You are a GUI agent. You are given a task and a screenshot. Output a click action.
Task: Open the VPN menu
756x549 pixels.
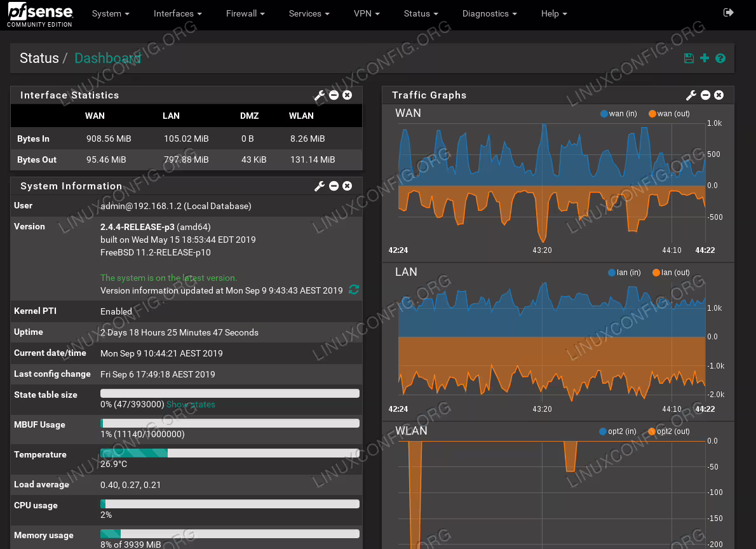[x=367, y=13]
